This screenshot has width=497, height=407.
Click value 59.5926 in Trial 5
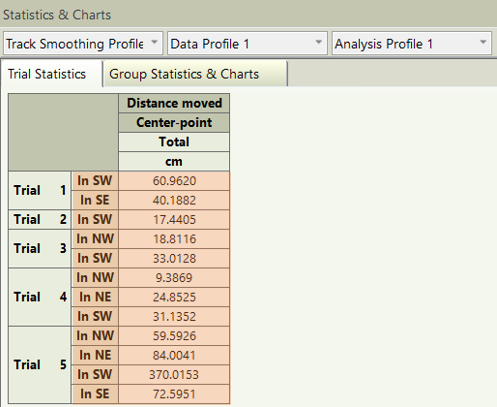174,336
